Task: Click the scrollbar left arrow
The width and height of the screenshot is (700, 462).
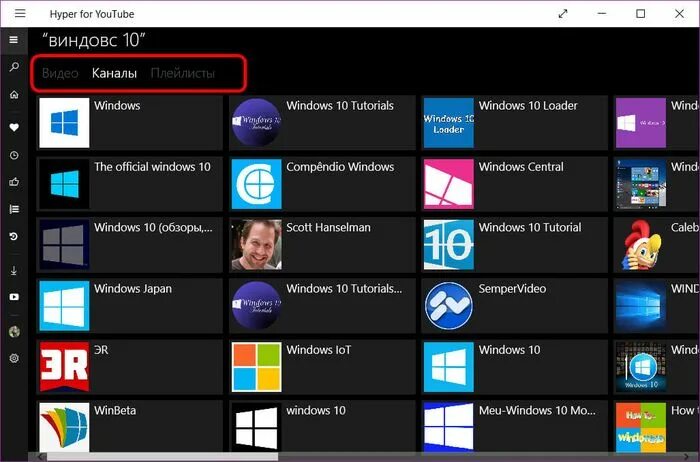Action: [x=41, y=457]
